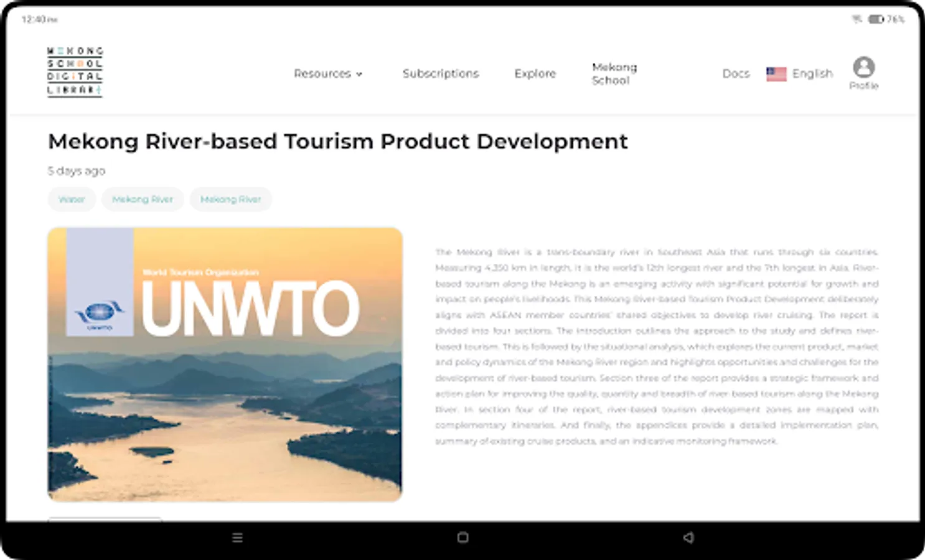Click the "5 days ago" timestamp
This screenshot has height=560, width=925.
[77, 170]
